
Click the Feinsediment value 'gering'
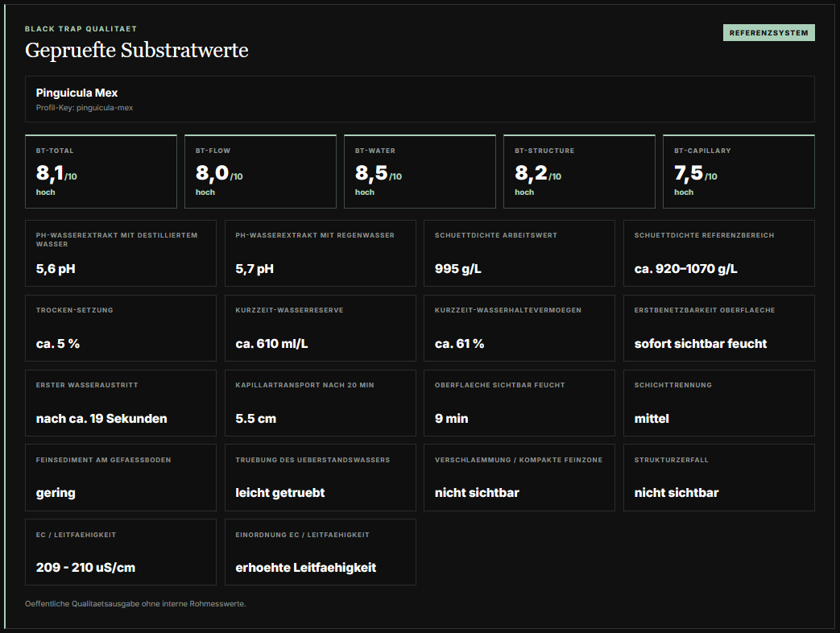tap(56, 493)
